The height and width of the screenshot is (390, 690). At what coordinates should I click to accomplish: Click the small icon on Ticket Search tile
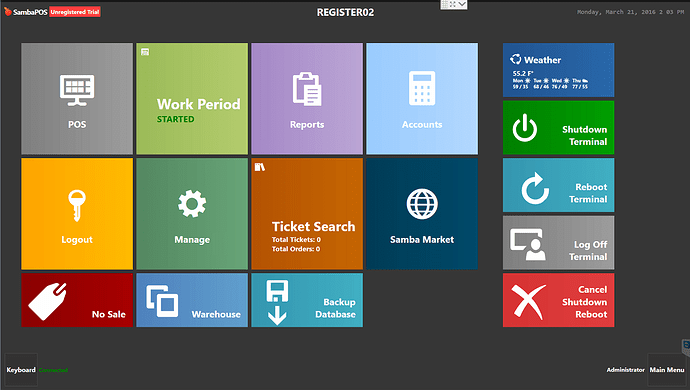[260, 167]
